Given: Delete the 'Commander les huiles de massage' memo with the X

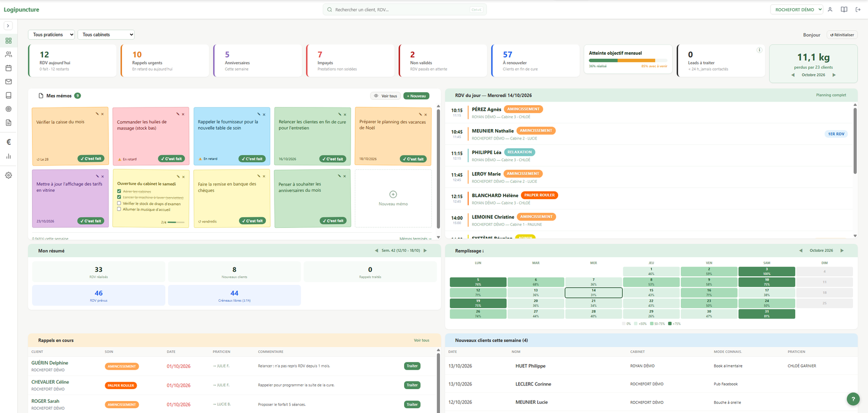Looking at the screenshot, I should (183, 114).
